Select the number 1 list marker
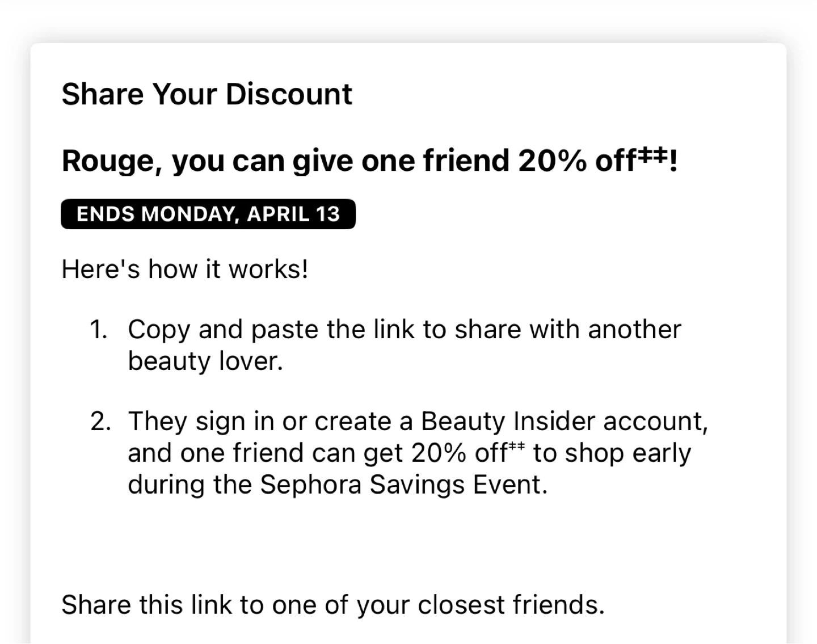 click(x=99, y=330)
